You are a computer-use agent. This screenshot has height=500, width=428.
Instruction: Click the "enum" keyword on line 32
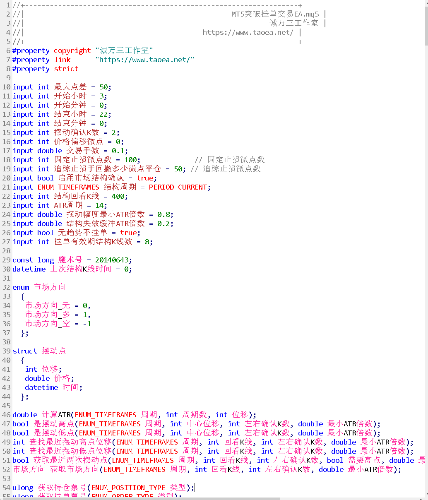pyautogui.click(x=21, y=287)
